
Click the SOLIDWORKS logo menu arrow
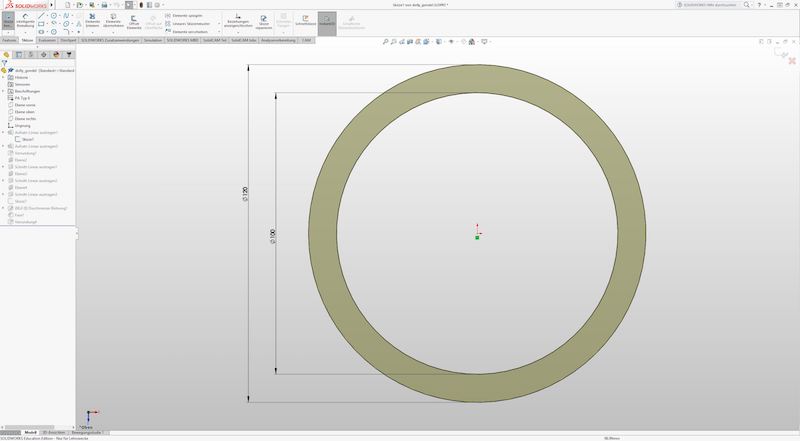[x=52, y=5]
